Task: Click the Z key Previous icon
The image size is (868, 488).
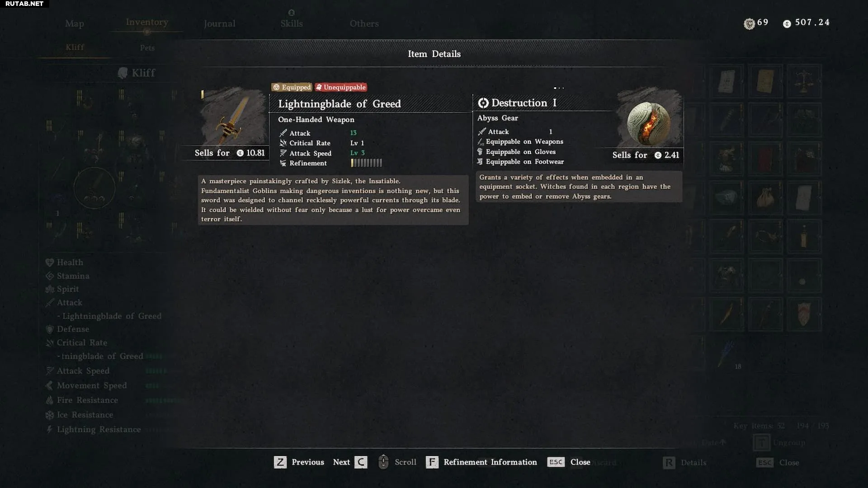Action: click(x=280, y=462)
